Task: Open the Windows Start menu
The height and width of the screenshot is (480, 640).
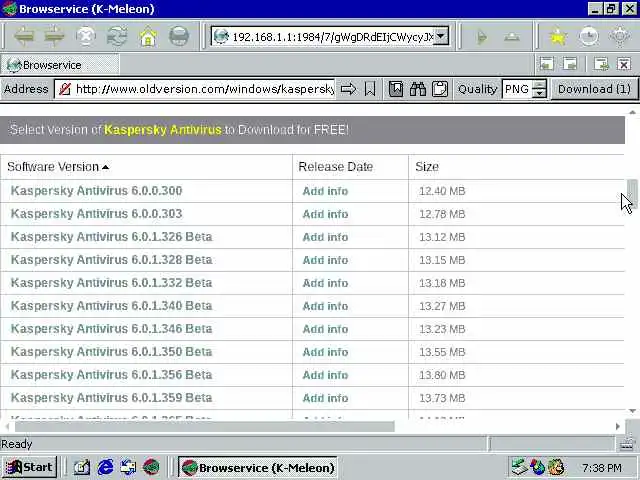Action: [x=29, y=467]
